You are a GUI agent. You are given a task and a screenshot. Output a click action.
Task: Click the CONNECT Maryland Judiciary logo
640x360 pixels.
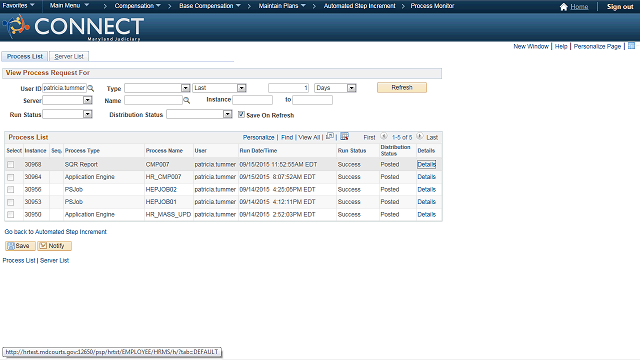tap(73, 27)
